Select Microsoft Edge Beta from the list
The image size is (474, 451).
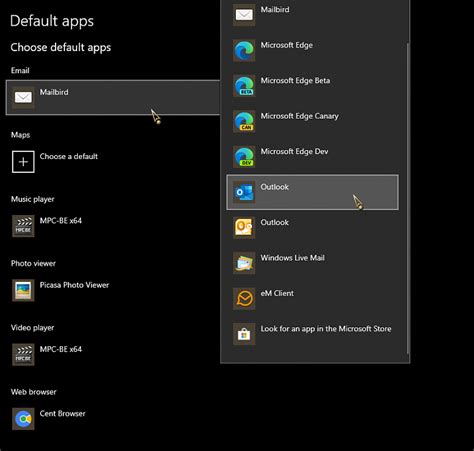click(x=312, y=86)
